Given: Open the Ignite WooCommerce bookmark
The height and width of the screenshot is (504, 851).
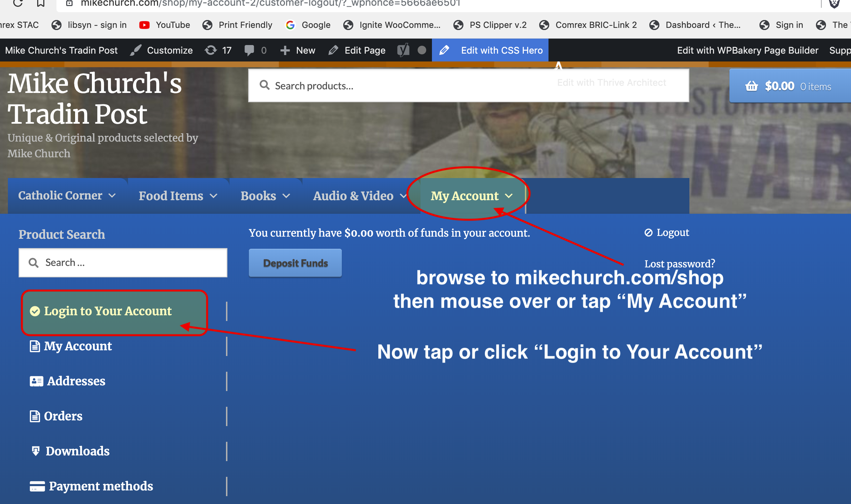Looking at the screenshot, I should click(392, 25).
